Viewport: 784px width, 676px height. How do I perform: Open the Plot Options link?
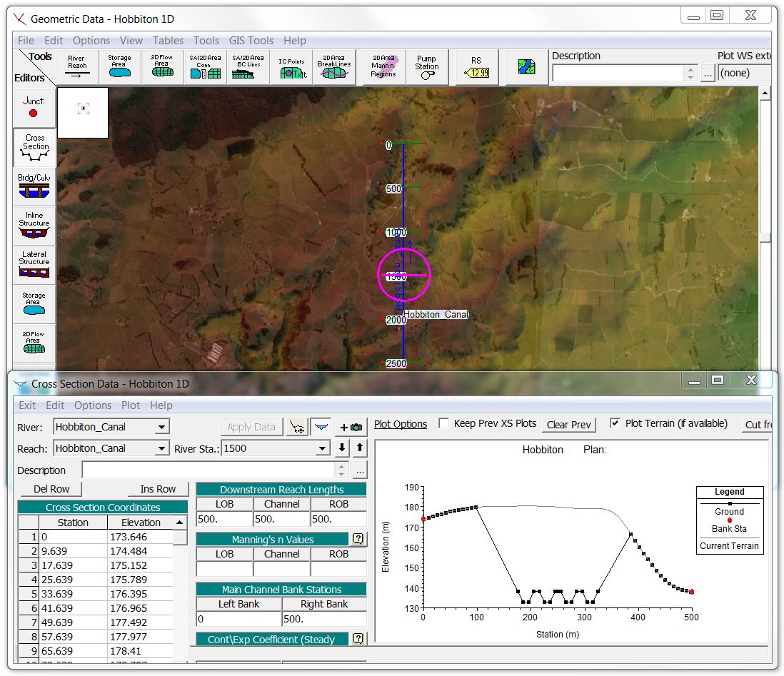(401, 424)
